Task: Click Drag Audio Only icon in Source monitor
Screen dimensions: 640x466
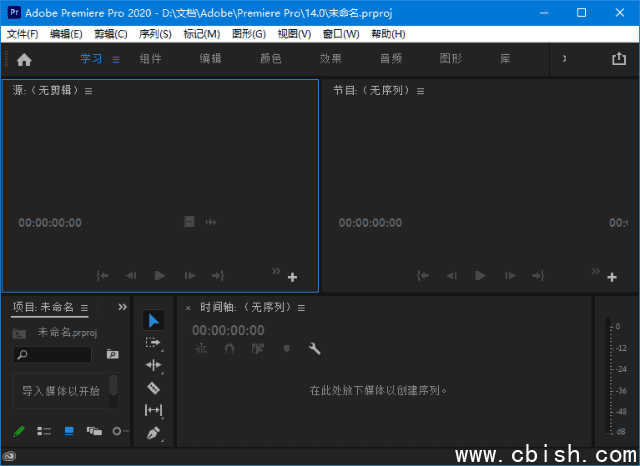Action: pyautogui.click(x=211, y=222)
